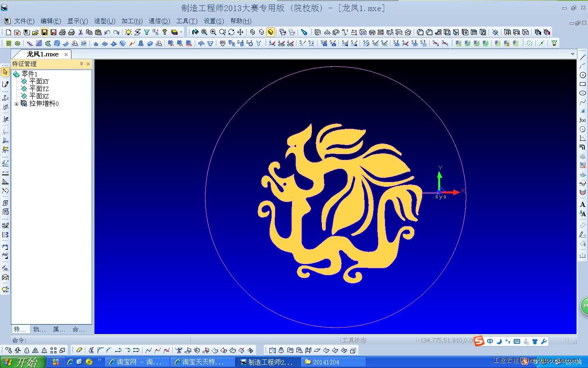Click the sketch pencil icon in left toolbar
This screenshot has width=588, height=368.
5,84
